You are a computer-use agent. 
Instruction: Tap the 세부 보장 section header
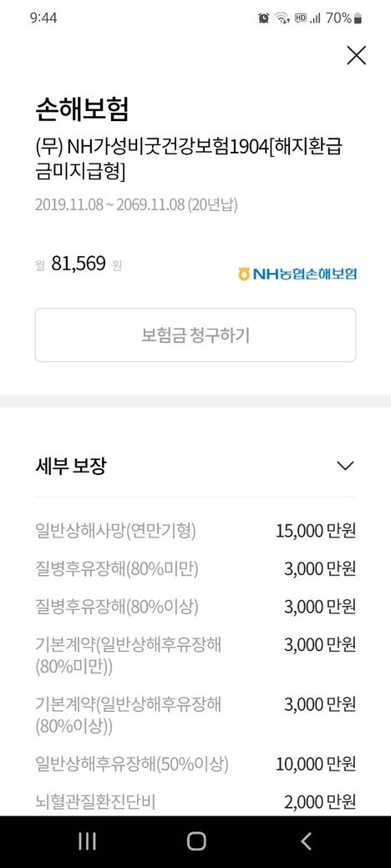[x=195, y=466]
